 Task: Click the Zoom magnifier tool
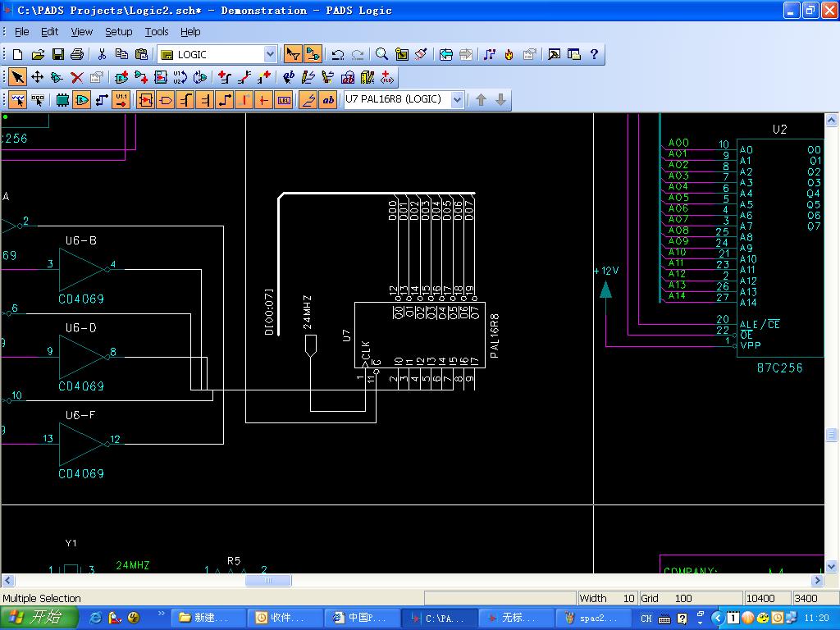coord(381,54)
